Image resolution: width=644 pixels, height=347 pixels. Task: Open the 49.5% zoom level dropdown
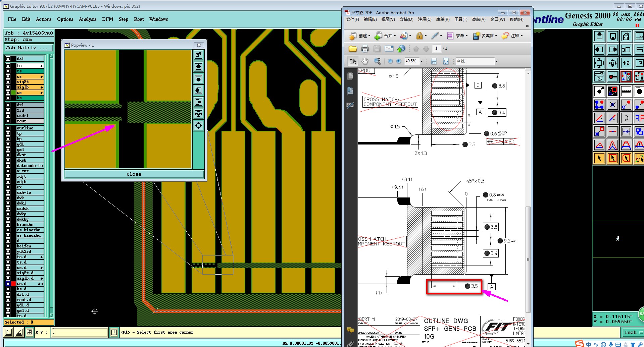[421, 61]
